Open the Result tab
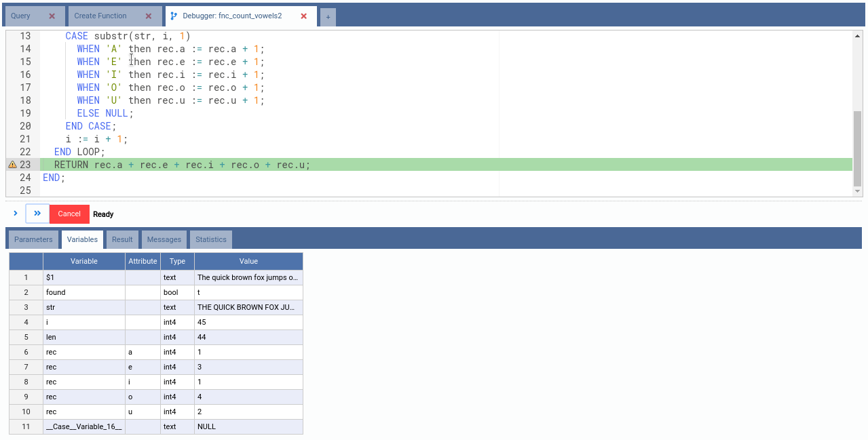This screenshot has height=440, width=868. (x=122, y=239)
